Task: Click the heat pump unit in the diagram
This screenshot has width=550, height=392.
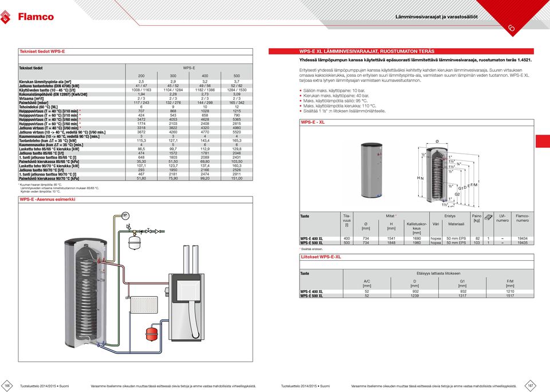Action: 186,307
